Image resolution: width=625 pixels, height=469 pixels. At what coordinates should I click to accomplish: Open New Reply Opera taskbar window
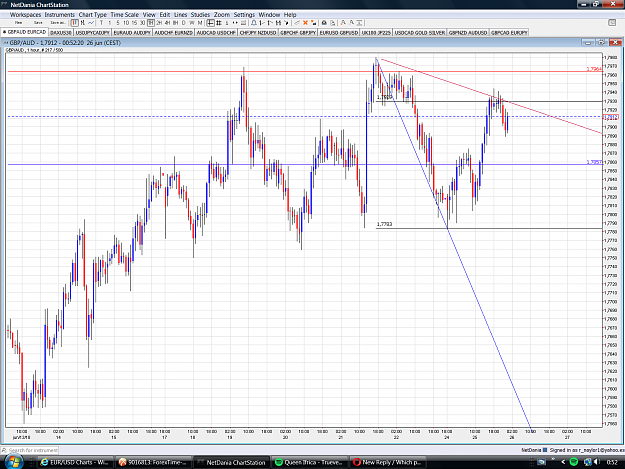point(387,462)
